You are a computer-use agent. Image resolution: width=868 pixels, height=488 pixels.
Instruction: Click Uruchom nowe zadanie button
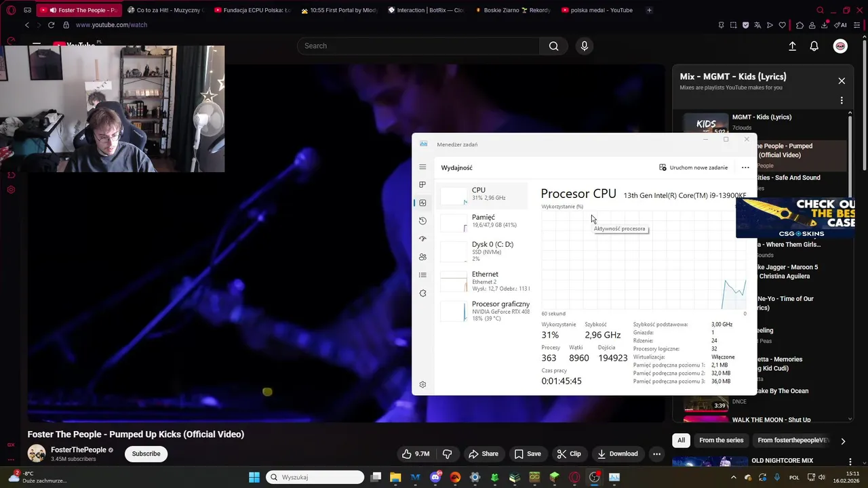pyautogui.click(x=694, y=167)
